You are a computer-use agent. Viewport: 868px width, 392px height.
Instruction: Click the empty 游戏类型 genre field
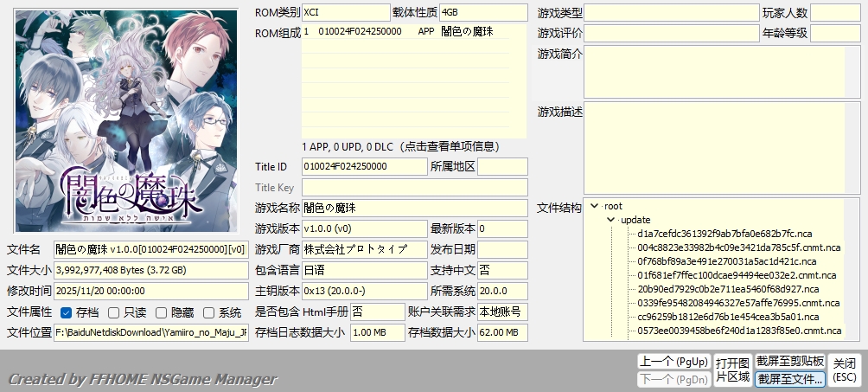(x=672, y=12)
